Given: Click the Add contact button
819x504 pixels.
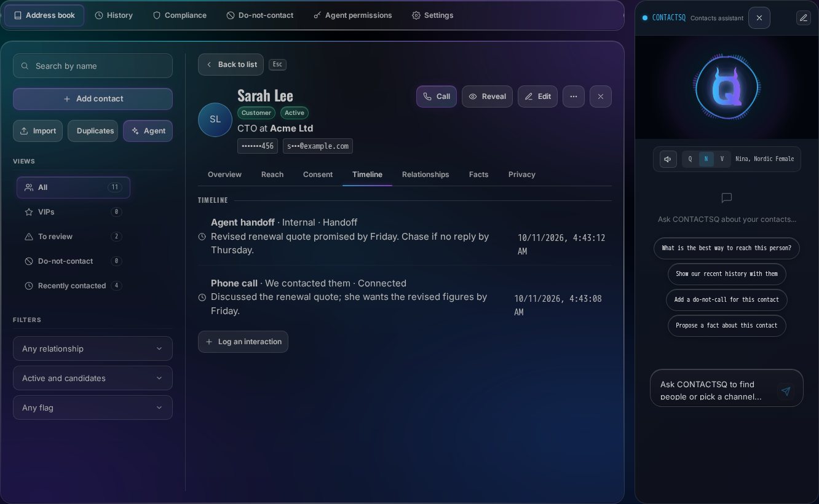Looking at the screenshot, I should (x=93, y=99).
